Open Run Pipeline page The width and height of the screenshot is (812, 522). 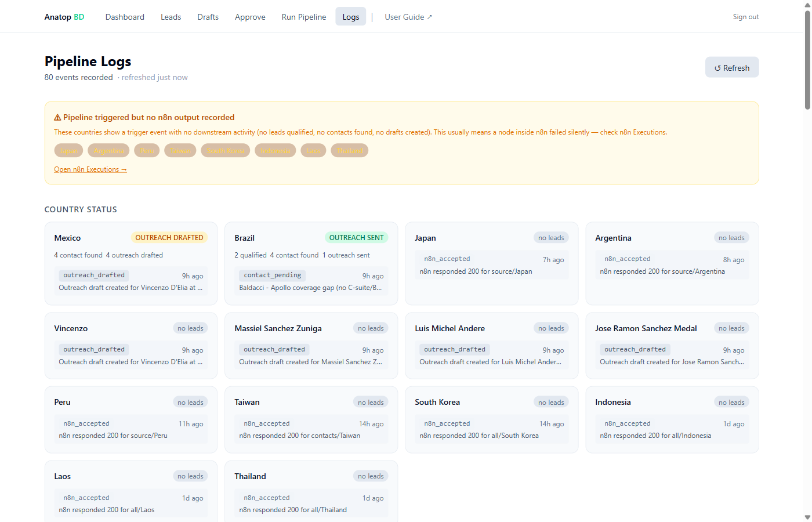tap(304, 17)
